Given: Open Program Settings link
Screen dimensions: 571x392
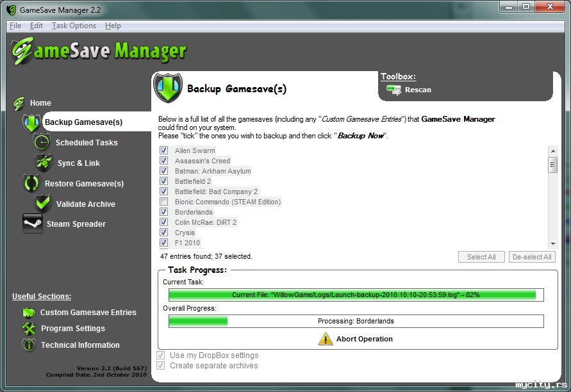Looking at the screenshot, I should [x=73, y=329].
